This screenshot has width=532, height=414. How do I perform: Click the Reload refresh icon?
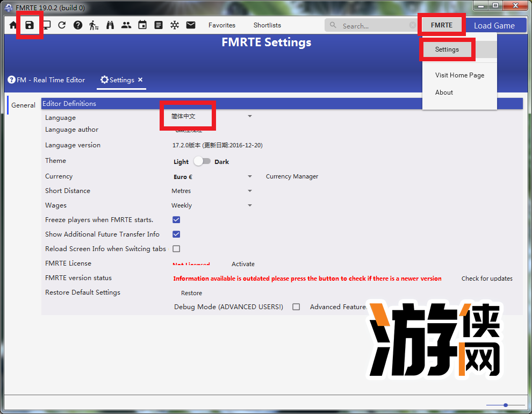pos(62,25)
